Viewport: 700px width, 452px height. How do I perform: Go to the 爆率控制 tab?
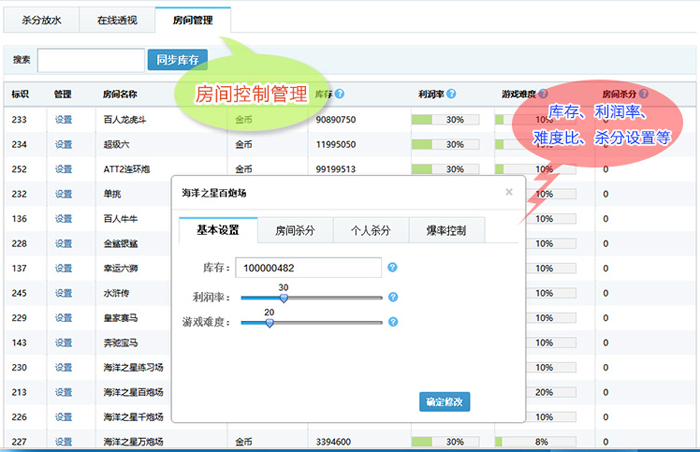(x=446, y=231)
